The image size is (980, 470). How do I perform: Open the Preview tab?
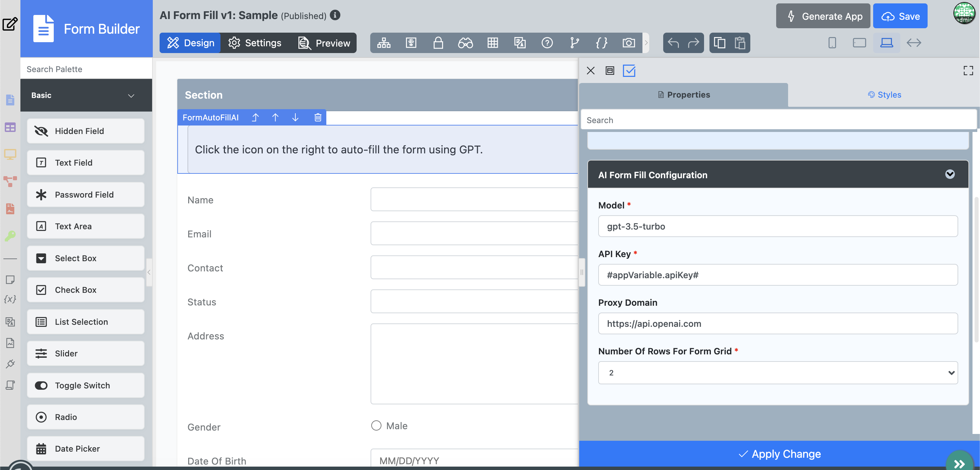coord(325,43)
